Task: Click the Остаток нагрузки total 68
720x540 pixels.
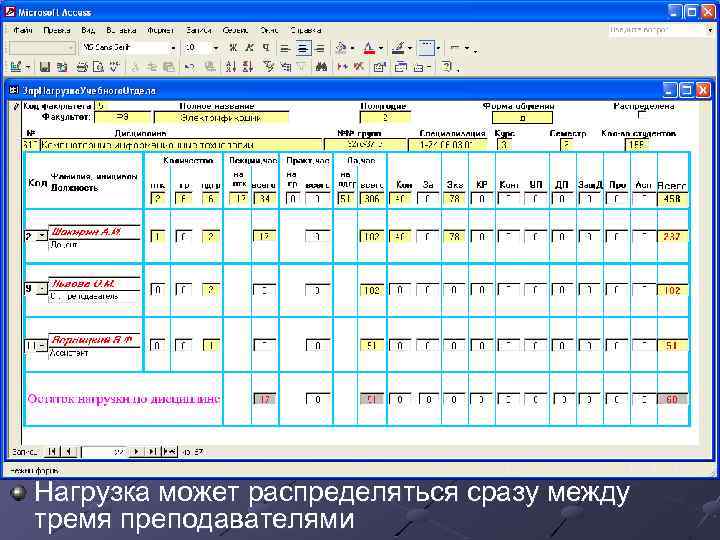Action: click(x=672, y=399)
